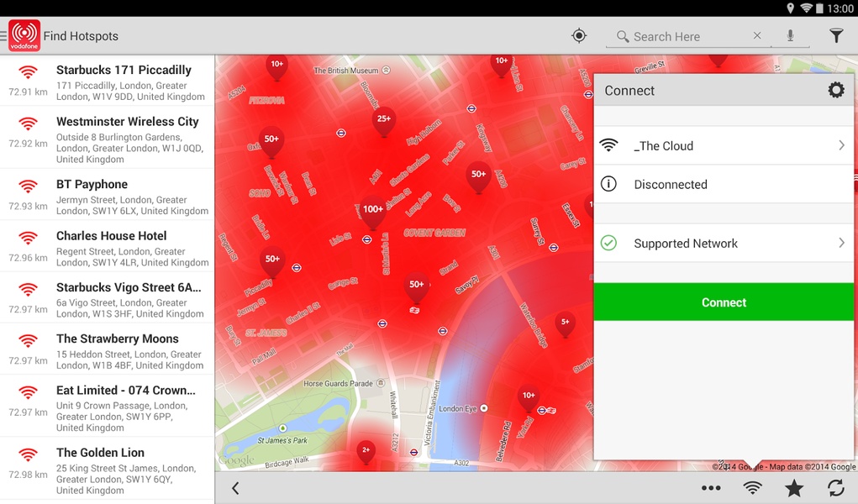The height and width of the screenshot is (504, 858).
Task: Tap the British Museum map marker
Action: coord(387,70)
